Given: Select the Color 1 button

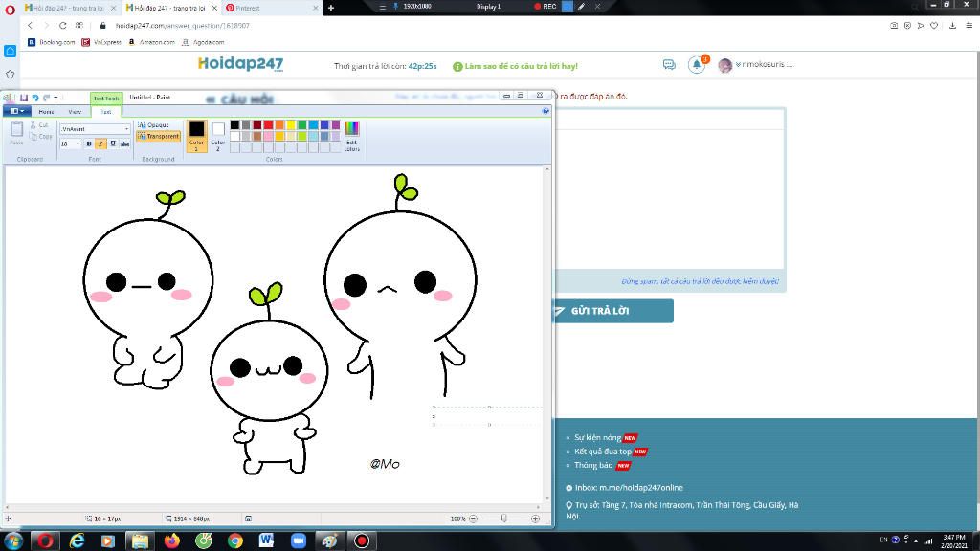Looking at the screenshot, I should (x=196, y=136).
